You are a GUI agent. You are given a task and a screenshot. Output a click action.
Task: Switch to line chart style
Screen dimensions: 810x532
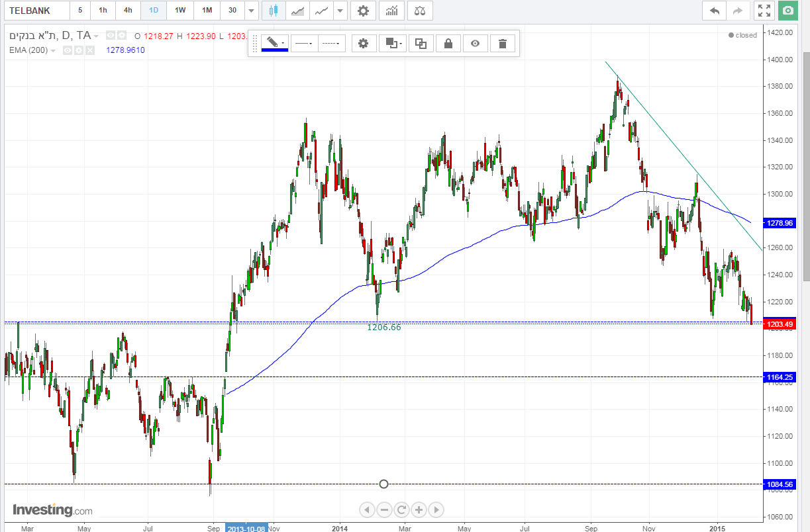322,11
